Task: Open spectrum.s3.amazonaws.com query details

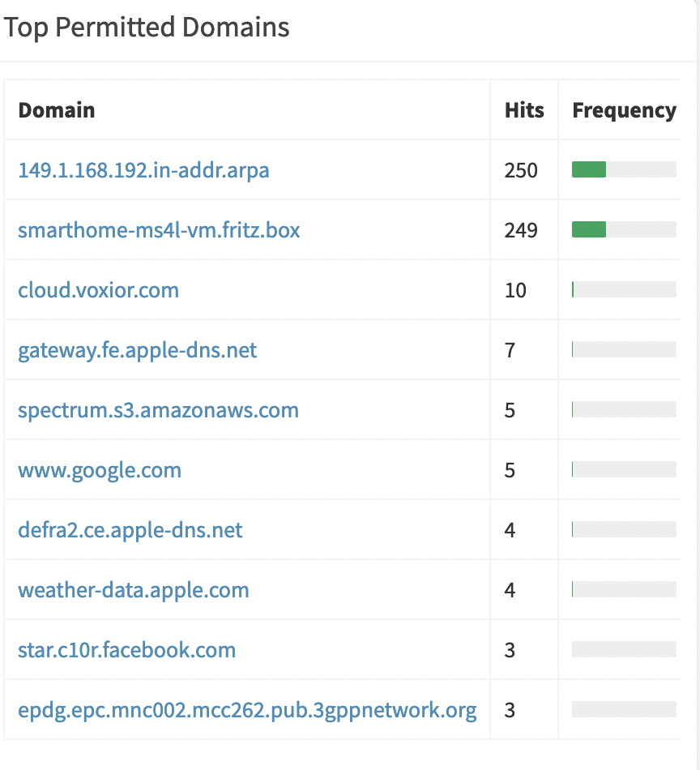Action: (x=158, y=410)
